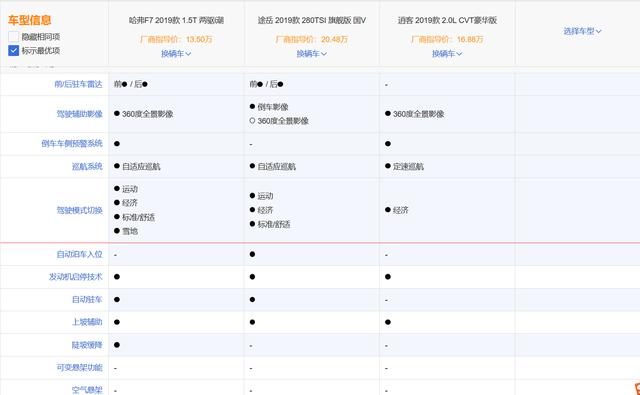The width and height of the screenshot is (640, 395).
Task: Select 厂商指导价 16.88万 price text
Action: click(x=447, y=39)
